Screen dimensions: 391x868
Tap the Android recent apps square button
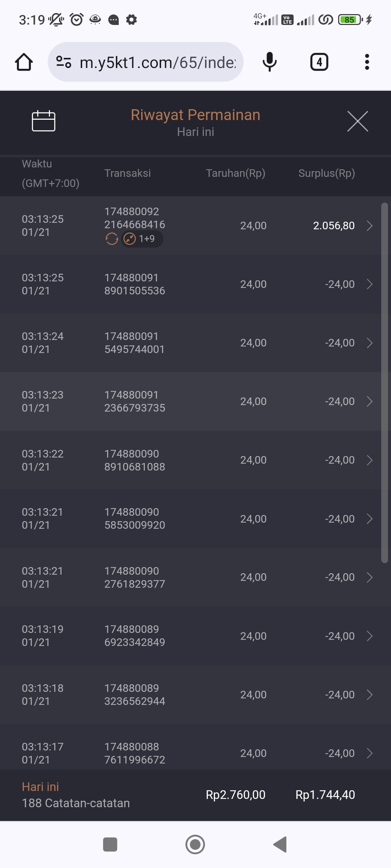tap(110, 844)
